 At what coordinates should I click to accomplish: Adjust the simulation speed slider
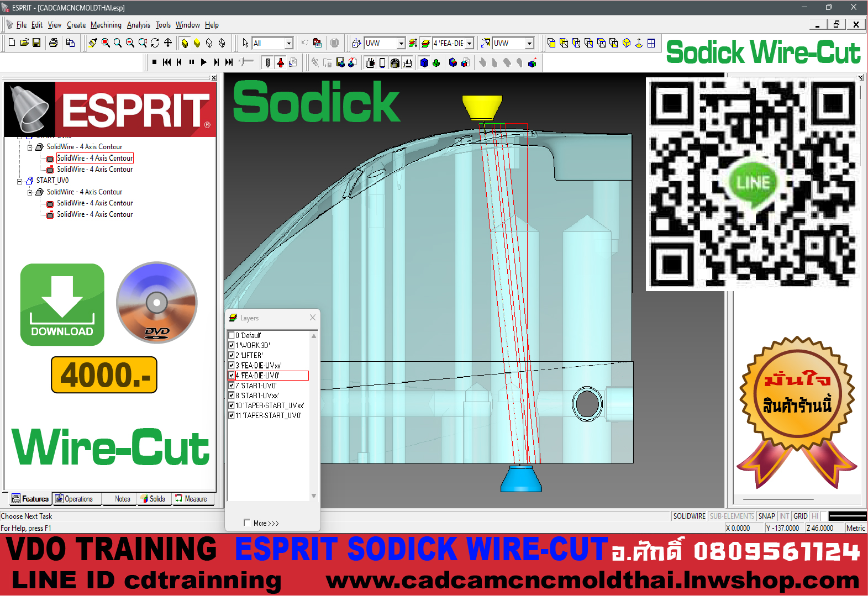(x=246, y=62)
